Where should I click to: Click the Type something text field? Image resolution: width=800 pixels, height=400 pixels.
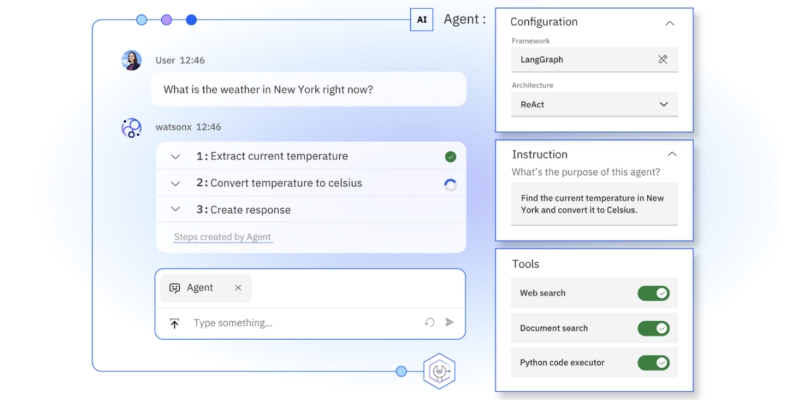pos(300,323)
